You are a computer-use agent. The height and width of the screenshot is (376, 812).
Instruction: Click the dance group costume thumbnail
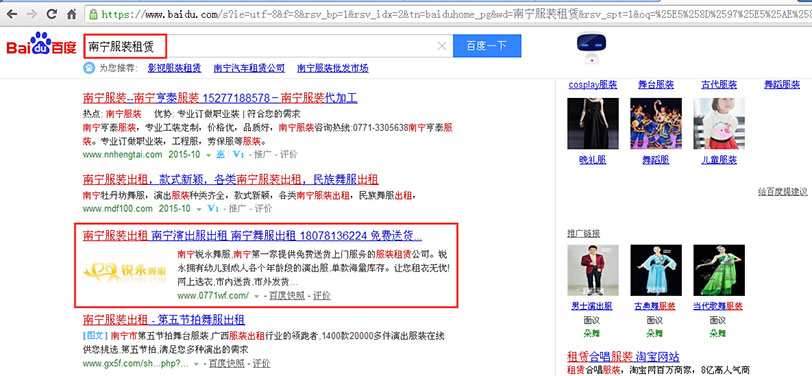(656, 123)
